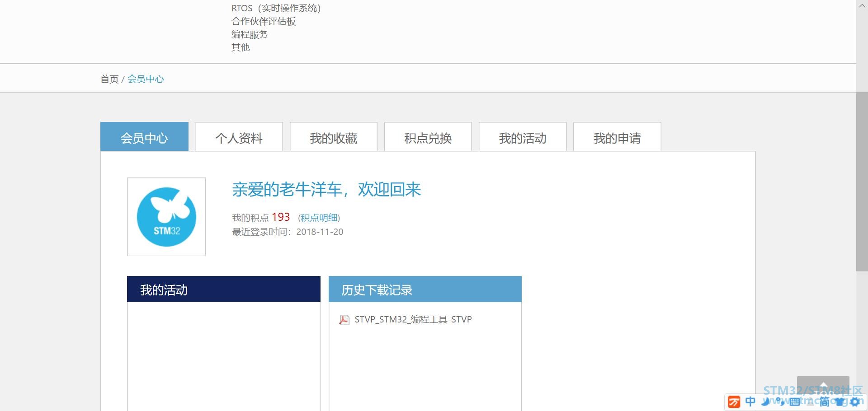Click the vertical scrollbar thumb
This screenshot has height=411, width=868.
862,182
